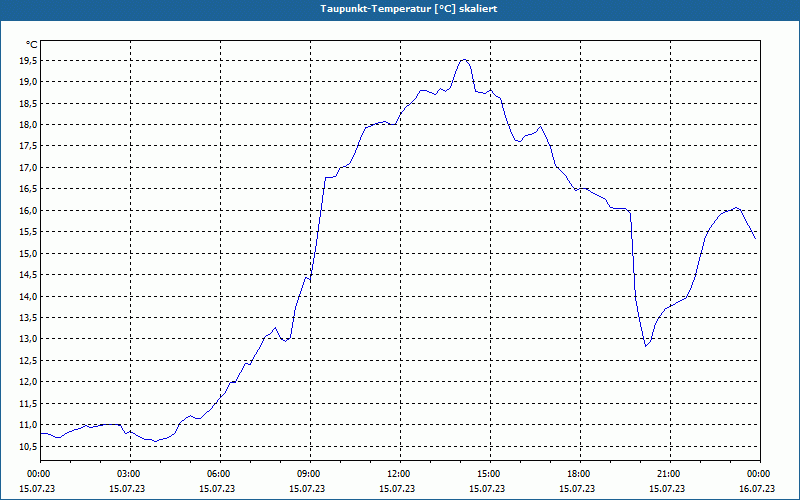Click the 15.07.23 date under 18:00
800x500 pixels.
[577, 488]
